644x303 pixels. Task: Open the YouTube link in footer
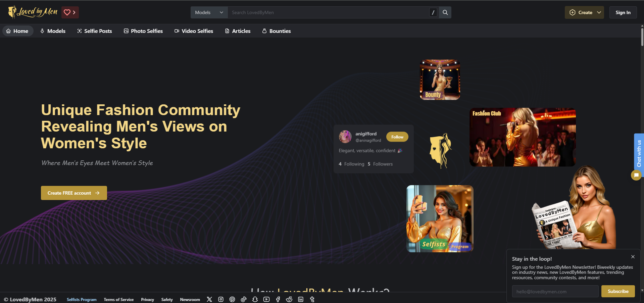(x=266, y=299)
